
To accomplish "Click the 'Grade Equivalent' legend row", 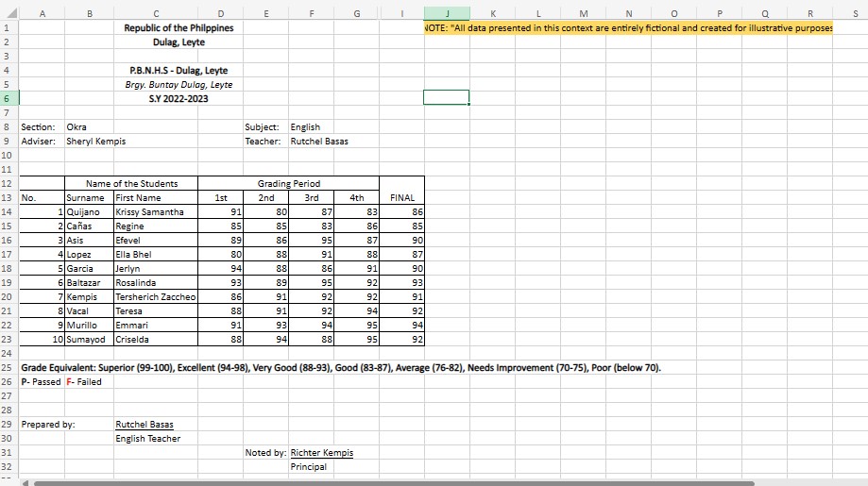I will (341, 368).
